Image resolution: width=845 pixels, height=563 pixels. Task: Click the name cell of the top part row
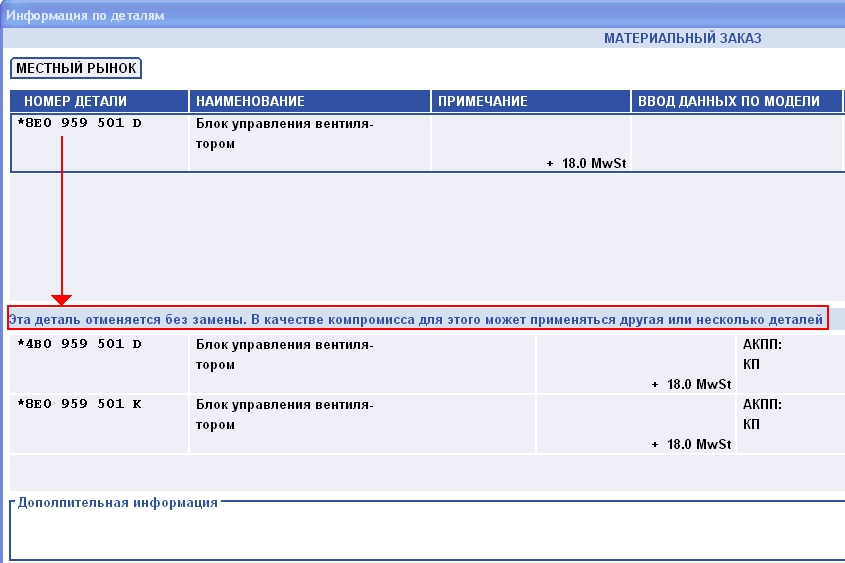[x=284, y=134]
